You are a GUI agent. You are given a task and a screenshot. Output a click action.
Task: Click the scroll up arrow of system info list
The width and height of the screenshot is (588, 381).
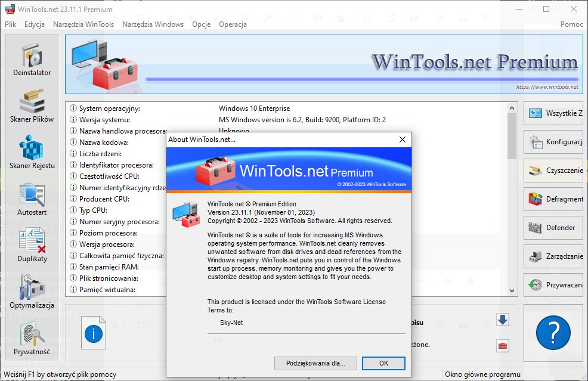coord(512,108)
